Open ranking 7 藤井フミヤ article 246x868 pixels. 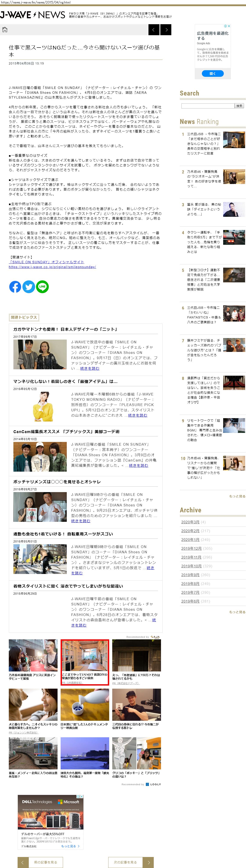point(204,350)
